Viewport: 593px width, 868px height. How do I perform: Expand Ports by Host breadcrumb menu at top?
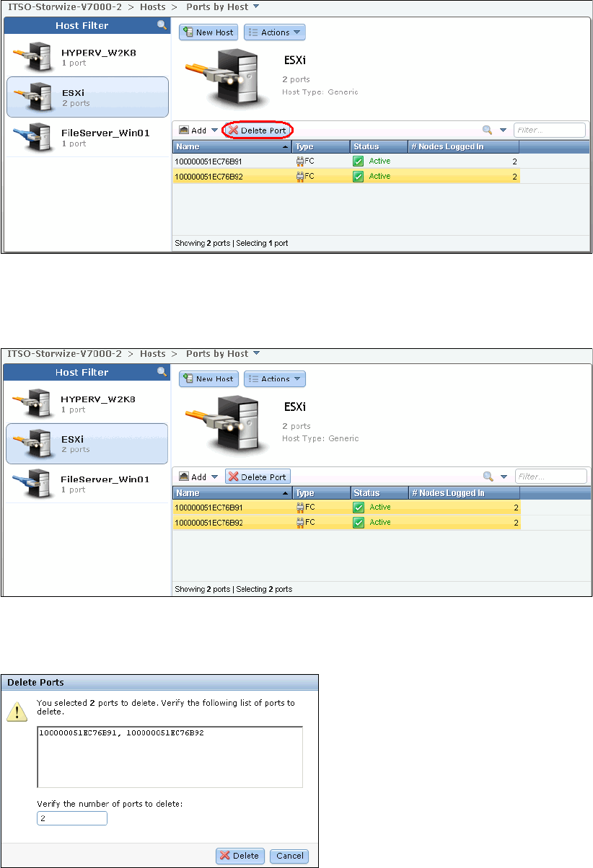256,7
